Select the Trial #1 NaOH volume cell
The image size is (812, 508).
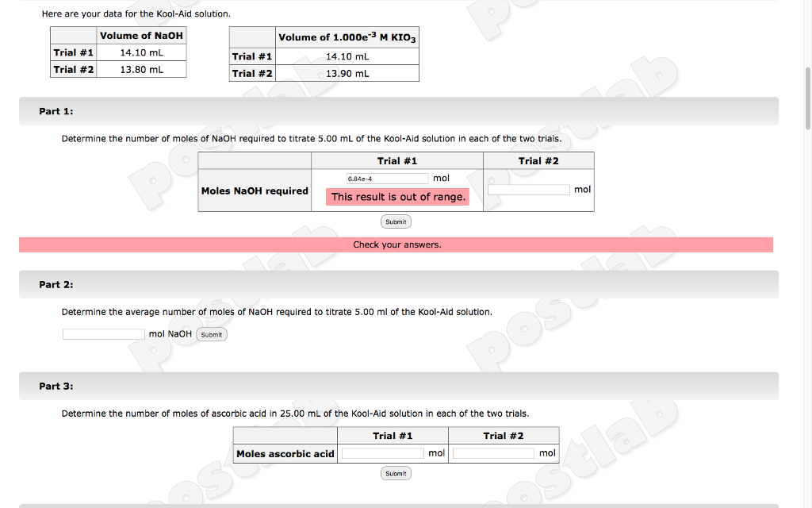click(141, 52)
